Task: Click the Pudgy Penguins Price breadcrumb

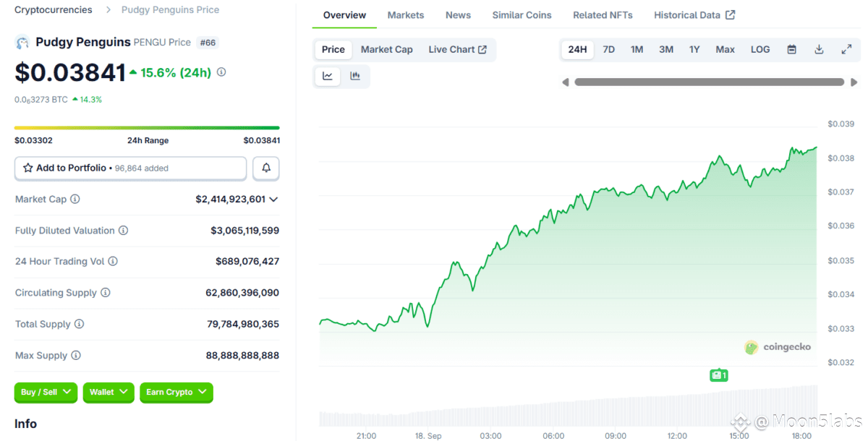Action: [x=171, y=10]
